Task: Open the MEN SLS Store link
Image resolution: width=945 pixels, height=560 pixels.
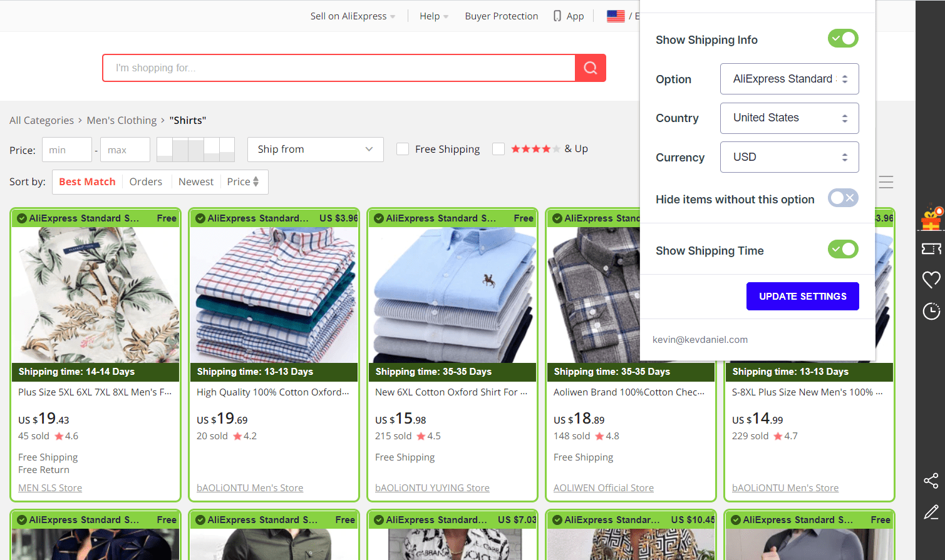Action: (x=50, y=488)
